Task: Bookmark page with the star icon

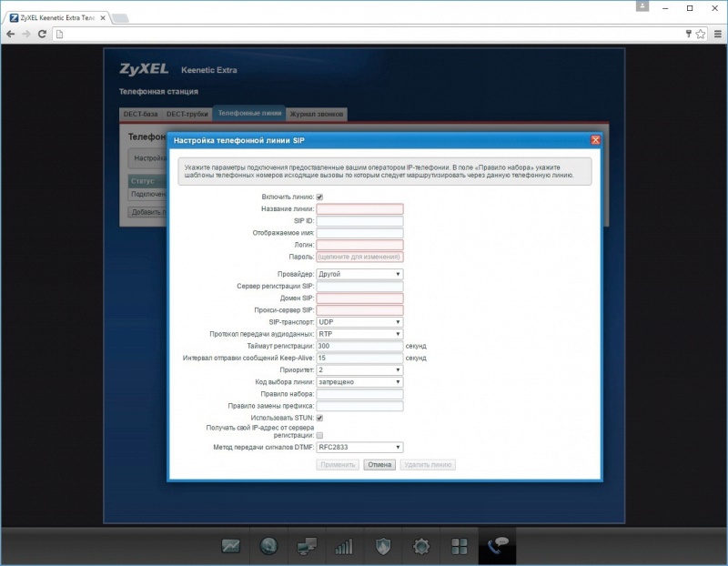Action: (702, 34)
